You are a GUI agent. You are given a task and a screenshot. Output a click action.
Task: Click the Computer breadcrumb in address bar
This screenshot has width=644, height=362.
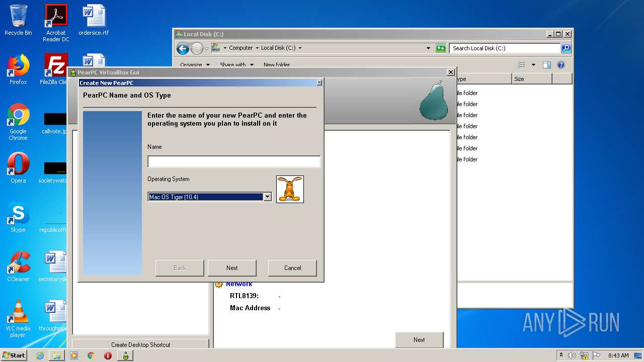240,48
